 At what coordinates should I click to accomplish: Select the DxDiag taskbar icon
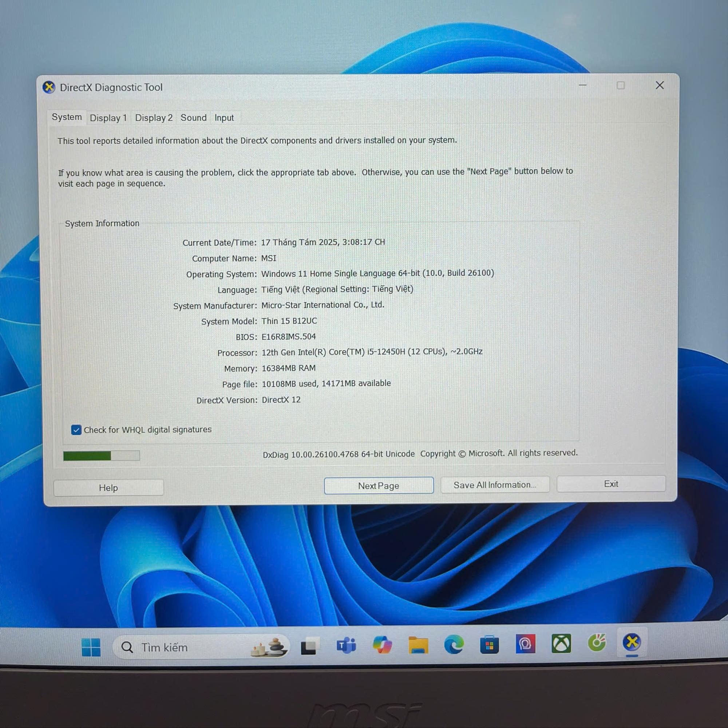pyautogui.click(x=632, y=642)
